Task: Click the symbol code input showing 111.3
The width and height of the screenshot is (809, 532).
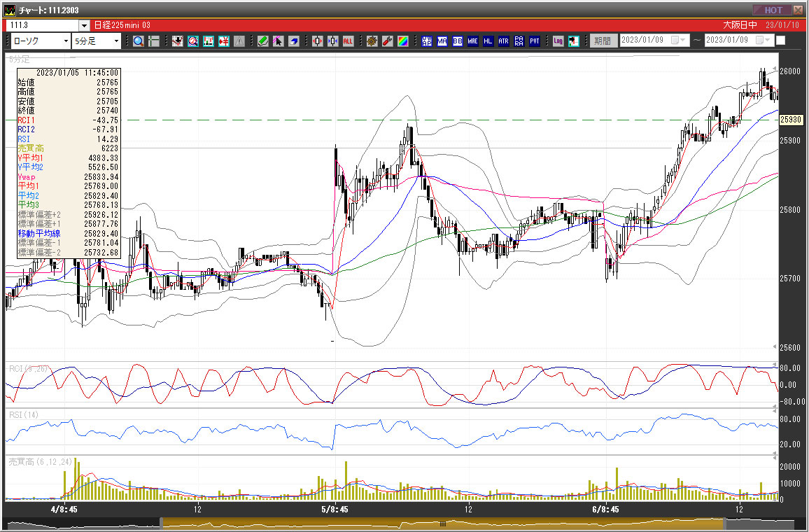Action: pos(43,25)
